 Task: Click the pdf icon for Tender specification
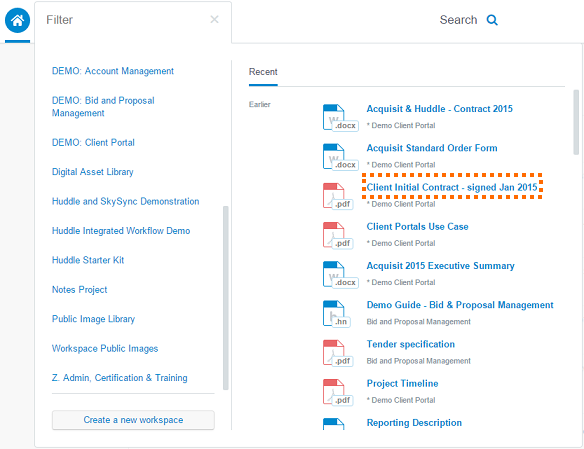[338, 353]
